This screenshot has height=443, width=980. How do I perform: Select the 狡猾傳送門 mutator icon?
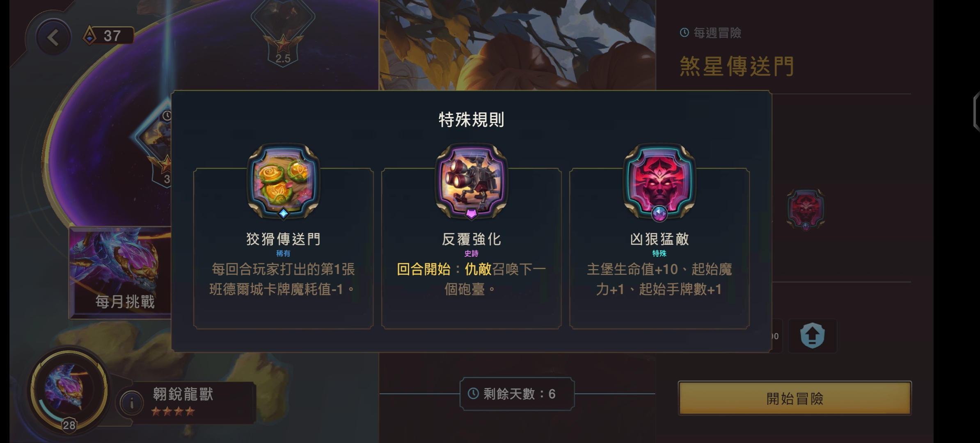click(283, 181)
